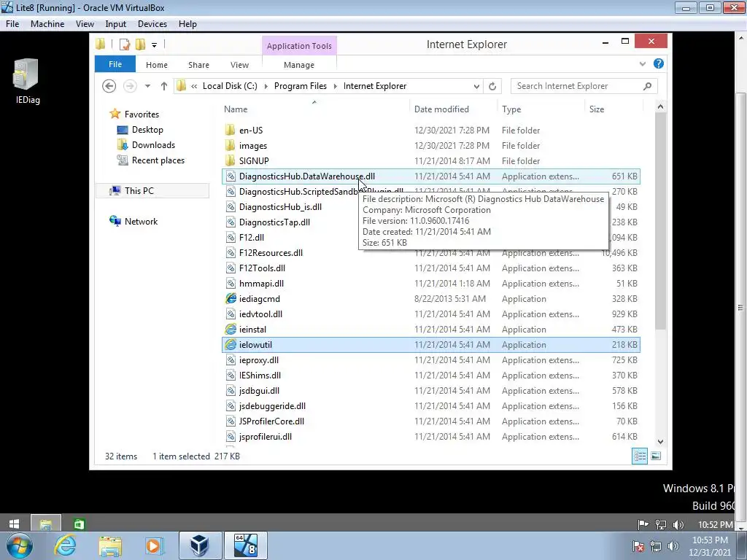Image resolution: width=747 pixels, height=560 pixels.
Task: Switch to the View ribbon tab
Action: click(x=239, y=65)
